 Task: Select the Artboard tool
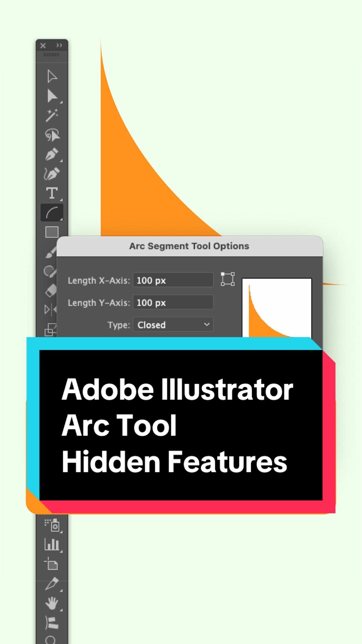pos(51,564)
